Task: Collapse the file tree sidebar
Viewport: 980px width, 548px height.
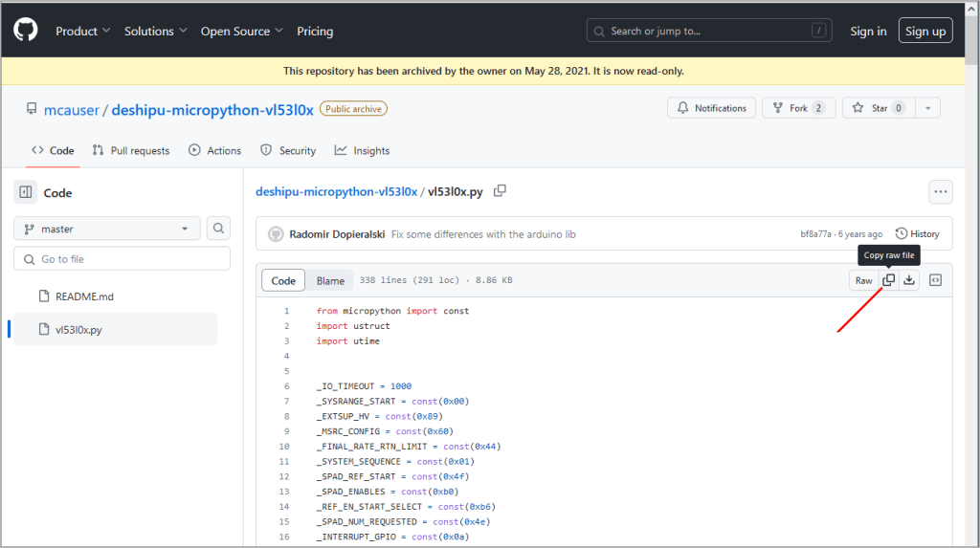Action: pos(26,192)
